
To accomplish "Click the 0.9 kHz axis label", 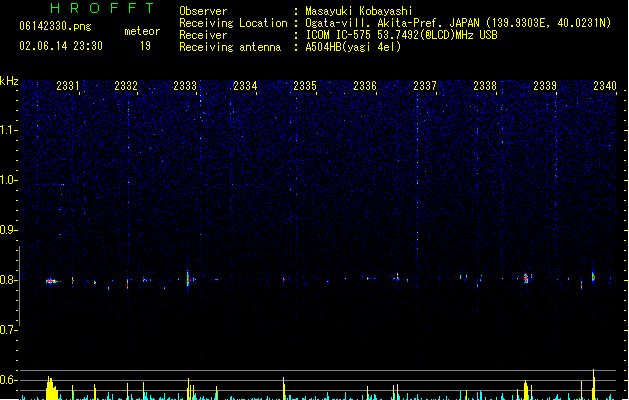I will point(8,230).
